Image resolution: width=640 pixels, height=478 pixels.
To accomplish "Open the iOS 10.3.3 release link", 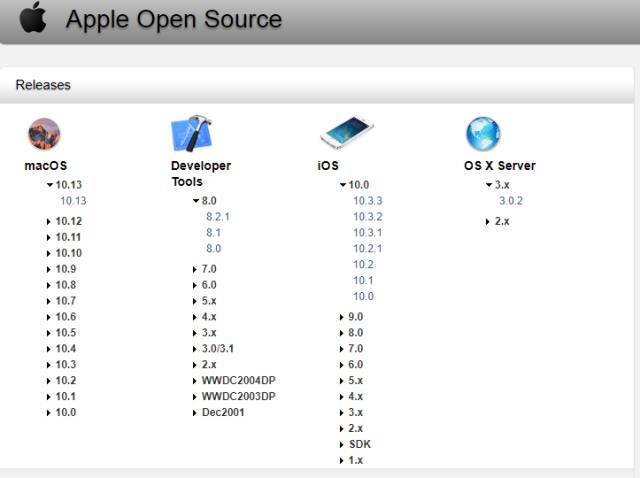I will (368, 201).
